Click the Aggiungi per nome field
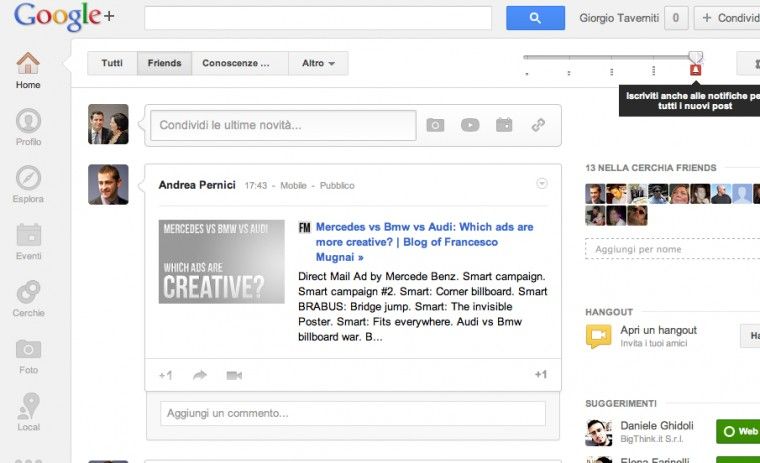Image resolution: width=760 pixels, height=463 pixels. pyautogui.click(x=673, y=249)
